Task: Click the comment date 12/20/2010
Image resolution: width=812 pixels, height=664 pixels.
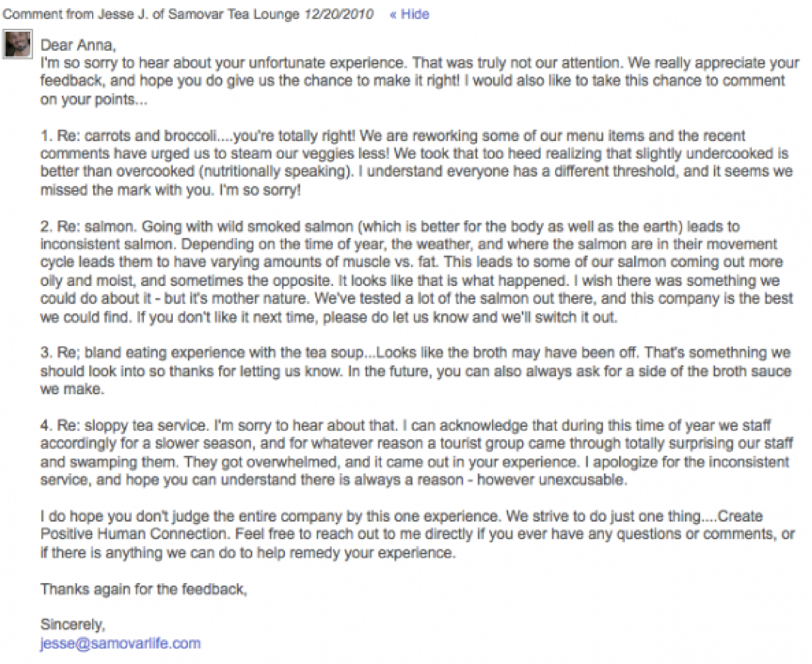Action: [x=338, y=14]
